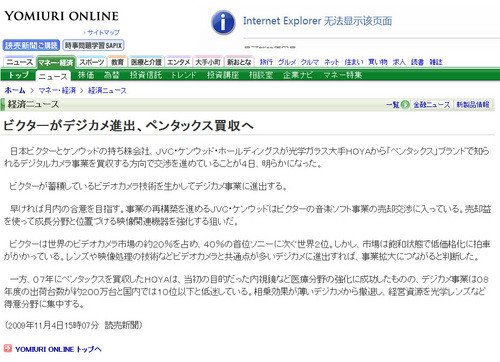Open 為替 in the green bar
This screenshot has width=500, height=362.
point(111,75)
